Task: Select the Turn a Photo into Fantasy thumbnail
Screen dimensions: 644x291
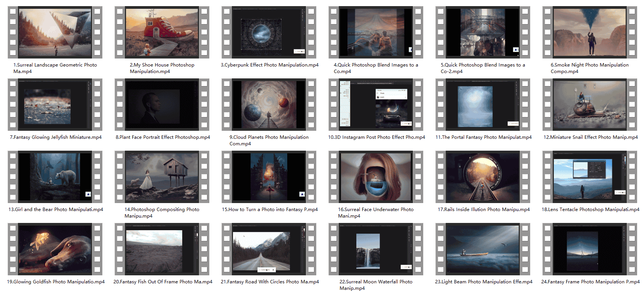Action: coord(269,177)
